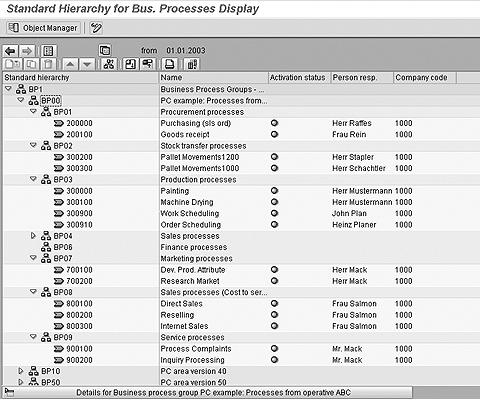The image size is (480, 399).
Task: Click the process arrow icon of 200000
Action: pyautogui.click(x=59, y=123)
